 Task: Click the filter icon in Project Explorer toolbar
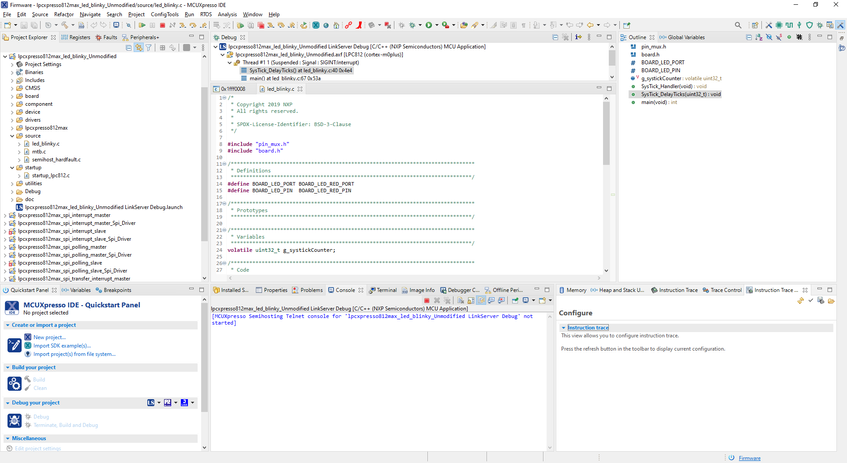[x=149, y=48]
